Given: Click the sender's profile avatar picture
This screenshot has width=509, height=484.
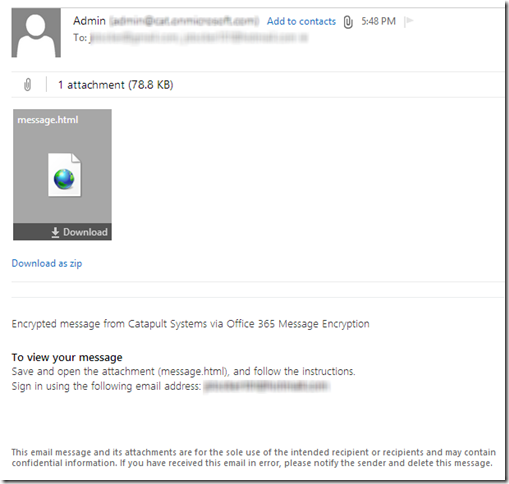Looking at the screenshot, I should click(36, 33).
